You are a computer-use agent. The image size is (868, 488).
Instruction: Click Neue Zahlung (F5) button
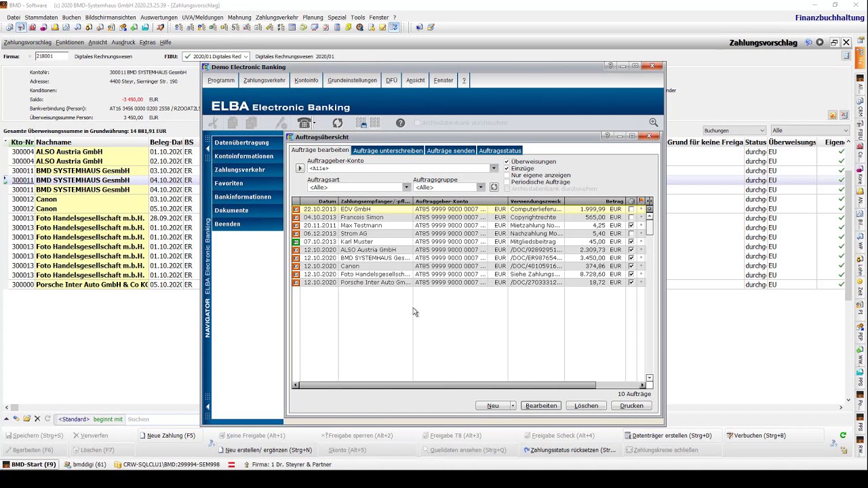pyautogui.click(x=171, y=436)
